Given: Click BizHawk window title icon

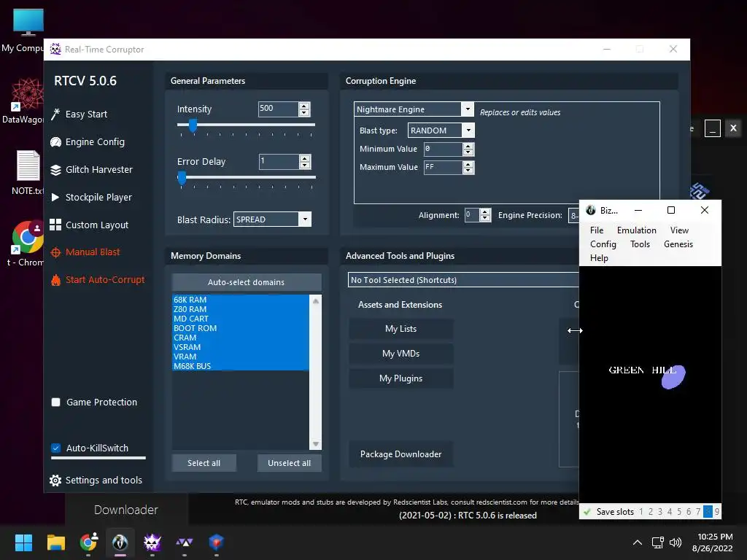Looking at the screenshot, I should pyautogui.click(x=591, y=210).
